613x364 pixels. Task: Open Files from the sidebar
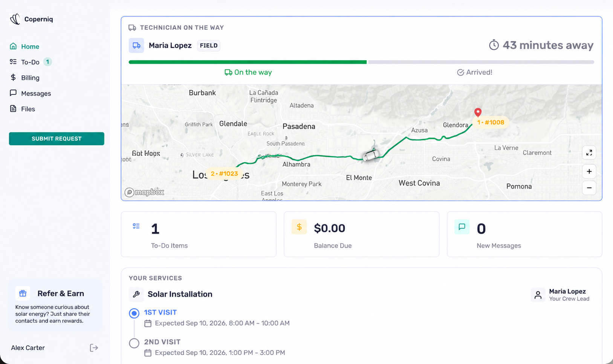pos(22,109)
